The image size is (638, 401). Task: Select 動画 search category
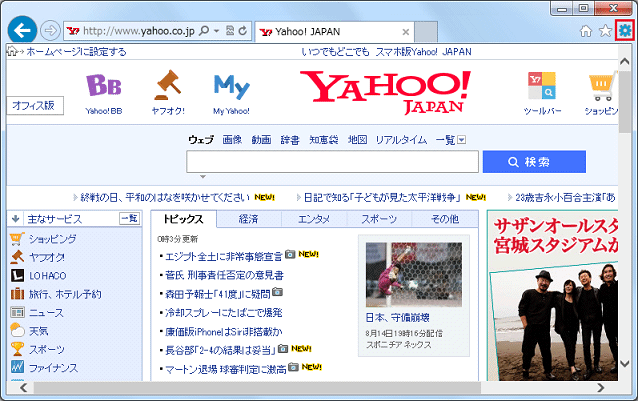click(x=261, y=140)
